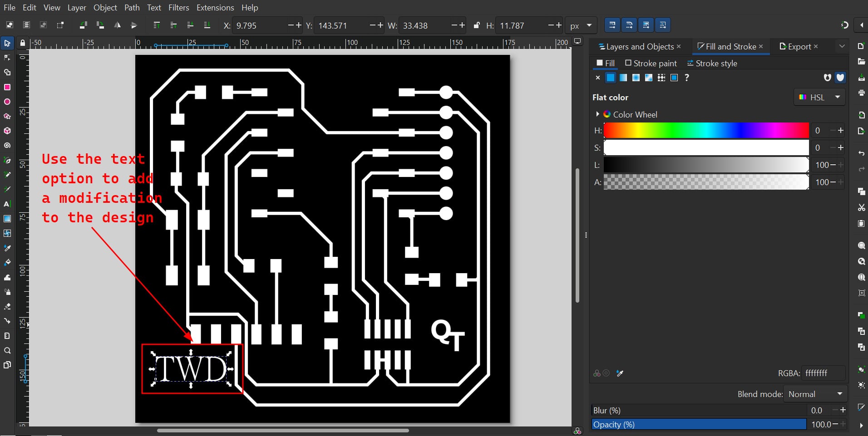Choose linear gradient fill
The height and width of the screenshot is (436, 868).
pos(623,78)
